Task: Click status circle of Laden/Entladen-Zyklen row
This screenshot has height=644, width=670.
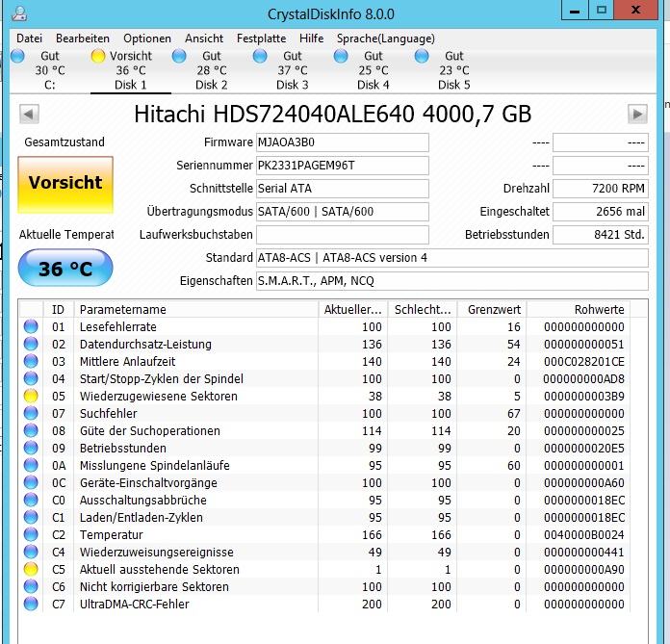Action: (x=31, y=518)
